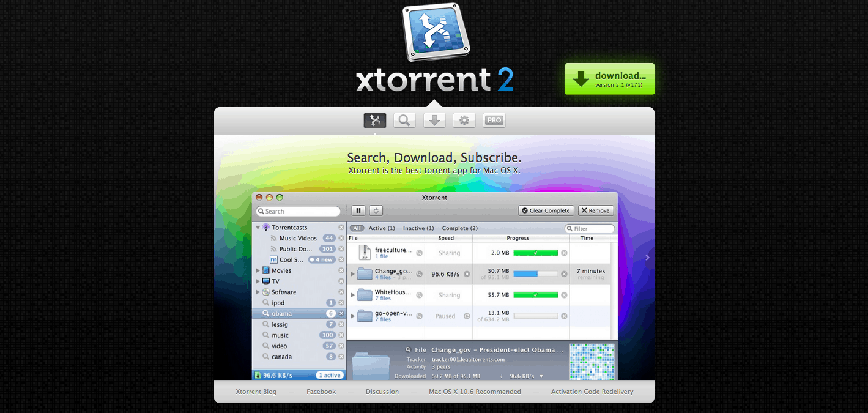Click the Change_gov blue progress bar

click(x=535, y=274)
